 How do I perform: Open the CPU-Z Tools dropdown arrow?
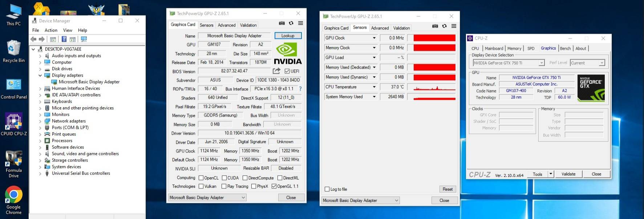point(551,174)
